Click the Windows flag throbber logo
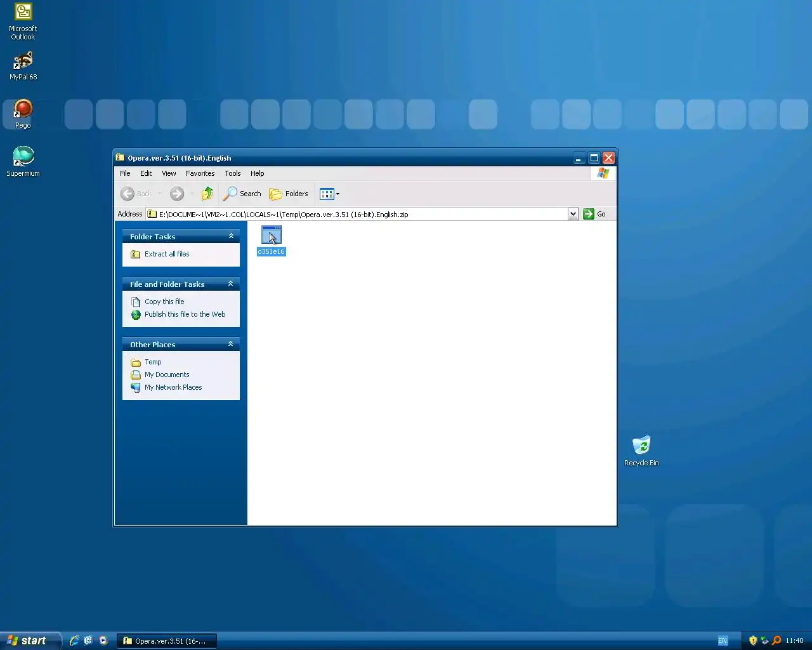Viewport: 812px width, 650px height. (x=603, y=173)
